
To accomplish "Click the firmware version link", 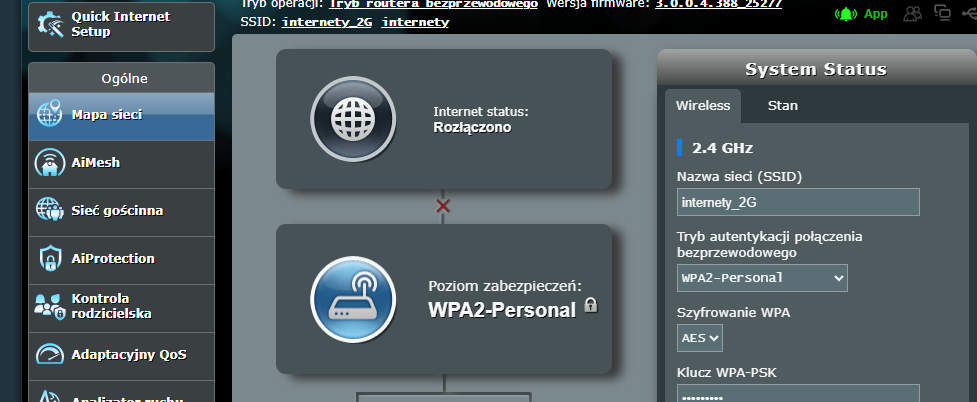I will tap(718, 4).
